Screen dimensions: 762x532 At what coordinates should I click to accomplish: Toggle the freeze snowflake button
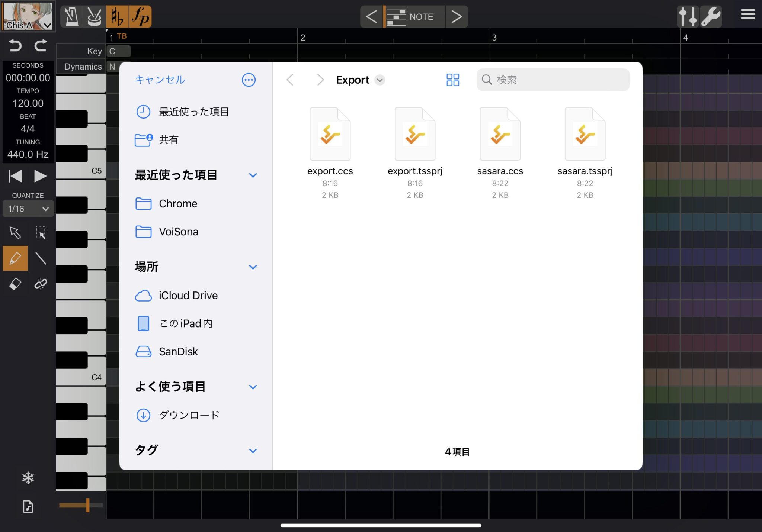point(28,478)
